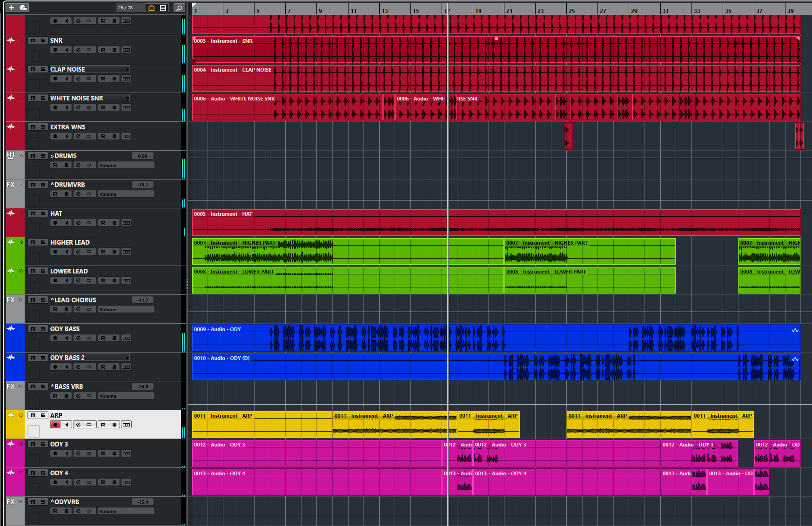
Task: Open the WHITE NOISE SNR track name dropdown
Action: pyautogui.click(x=128, y=98)
